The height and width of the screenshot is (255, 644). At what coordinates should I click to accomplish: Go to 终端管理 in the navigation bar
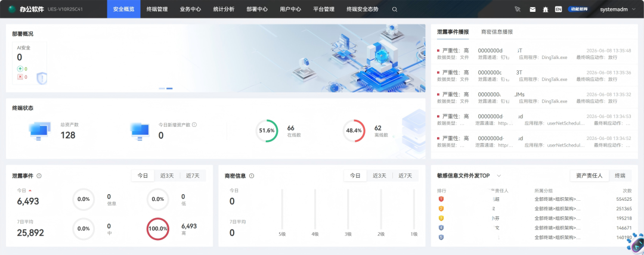coord(157,9)
